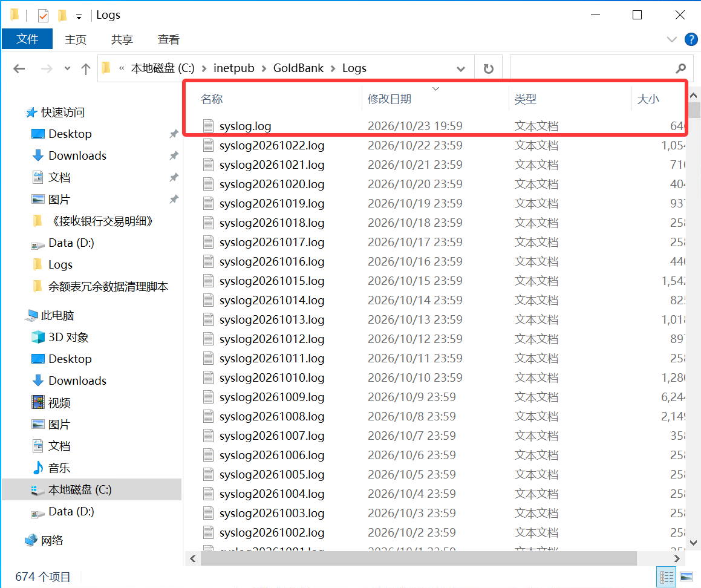This screenshot has width=701, height=588.
Task: Expand the ribbon with the chevron
Action: point(671,39)
